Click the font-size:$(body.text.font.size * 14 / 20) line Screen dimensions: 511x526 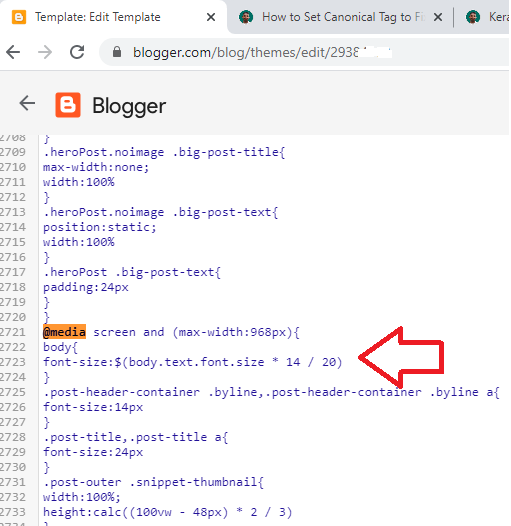pyautogui.click(x=193, y=362)
